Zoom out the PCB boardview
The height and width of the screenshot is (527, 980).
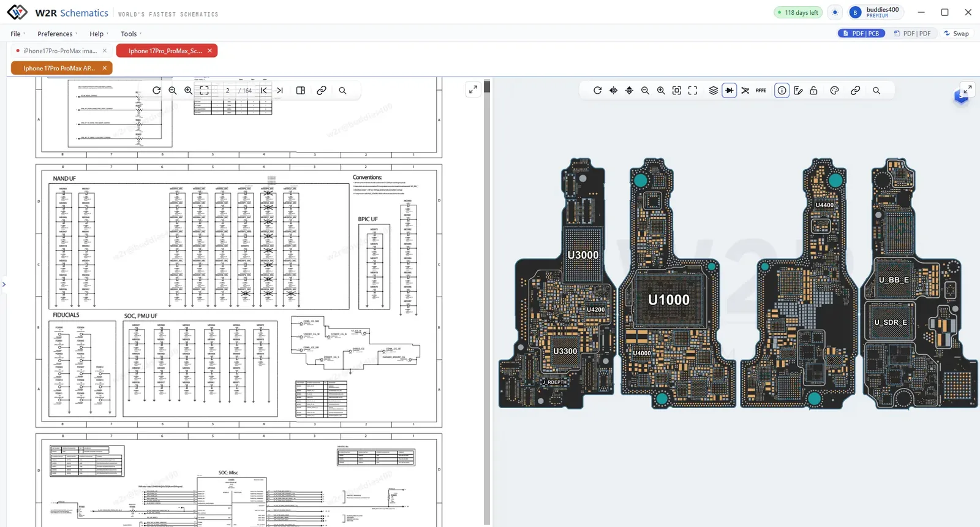[x=645, y=90]
